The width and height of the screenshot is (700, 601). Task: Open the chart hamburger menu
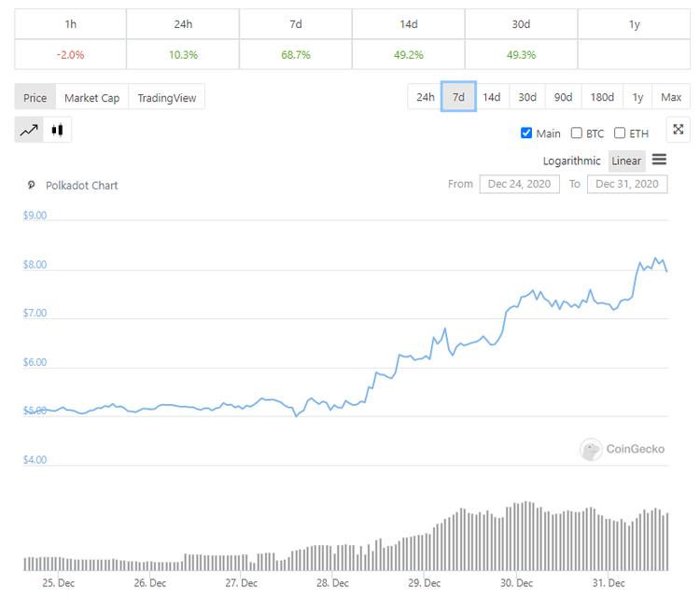pos(659,161)
